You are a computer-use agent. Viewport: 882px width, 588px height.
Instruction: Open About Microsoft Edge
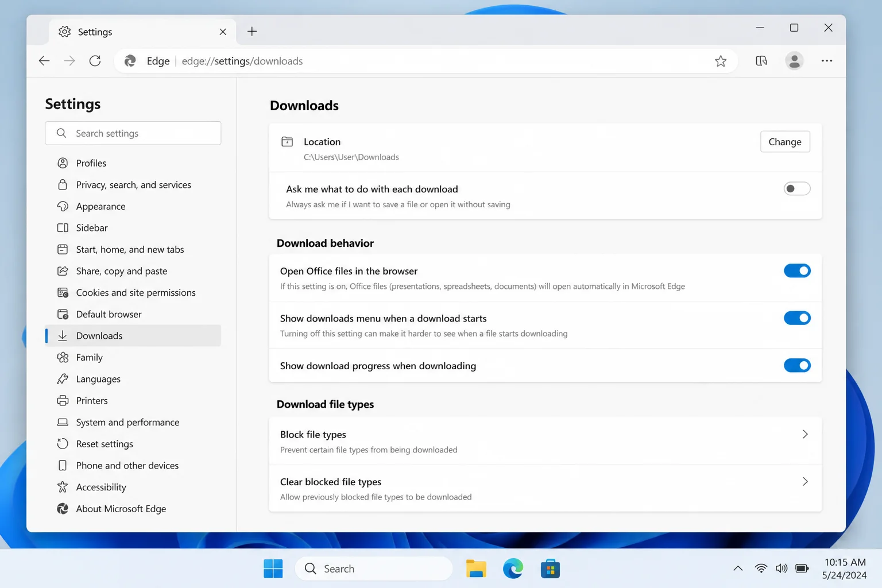(x=133, y=509)
